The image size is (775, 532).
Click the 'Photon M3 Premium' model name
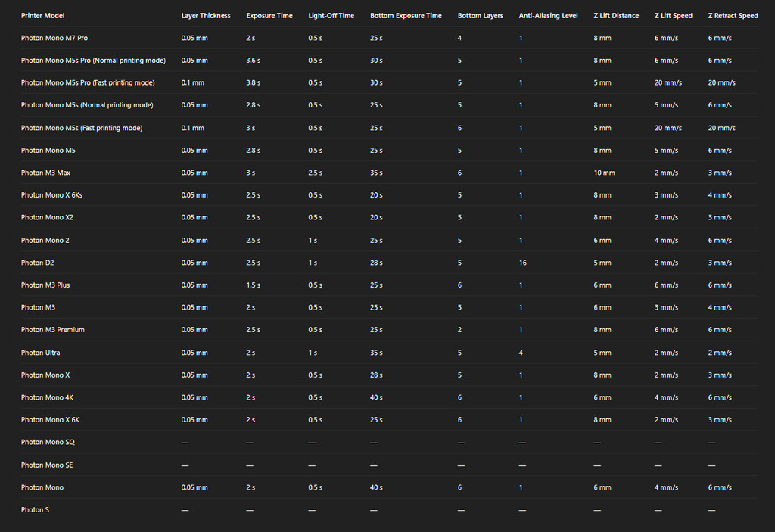(x=52, y=330)
